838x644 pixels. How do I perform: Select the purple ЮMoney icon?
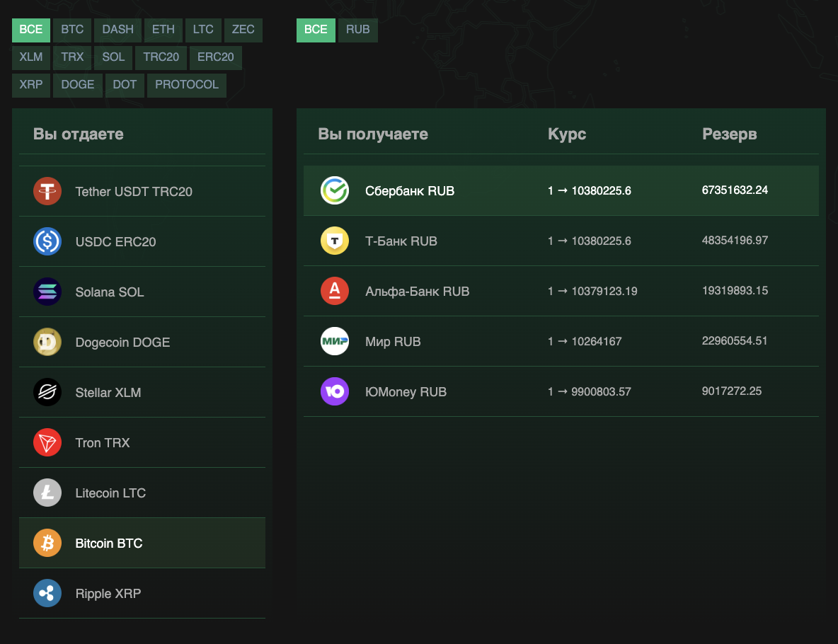335,391
